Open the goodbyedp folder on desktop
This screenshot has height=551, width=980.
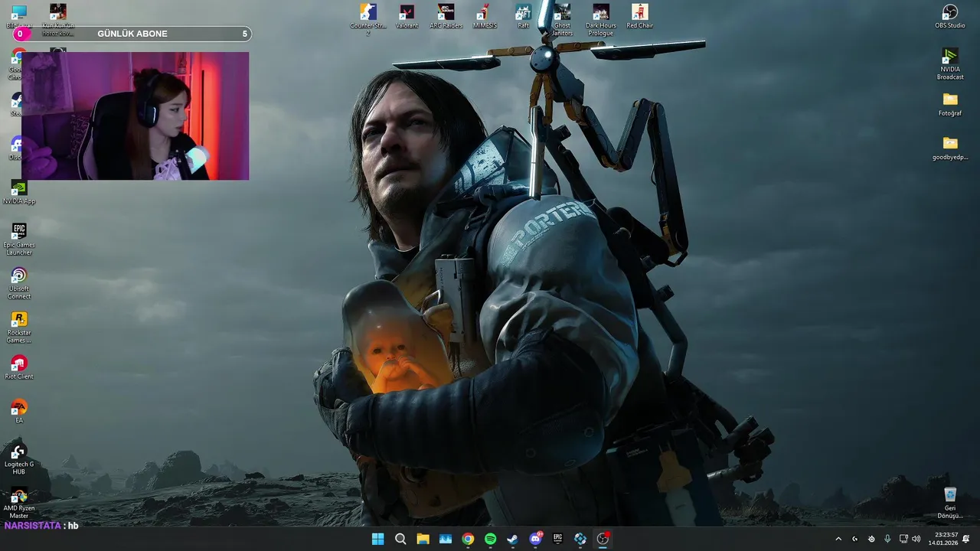tap(950, 148)
